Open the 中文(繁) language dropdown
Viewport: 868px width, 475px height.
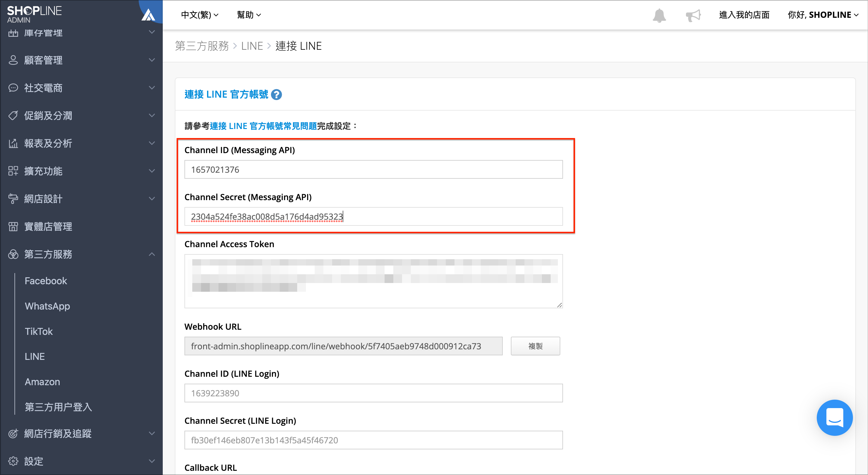click(200, 15)
